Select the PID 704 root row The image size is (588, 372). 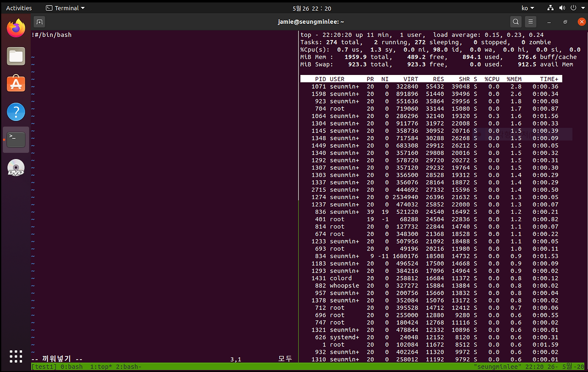click(431, 109)
